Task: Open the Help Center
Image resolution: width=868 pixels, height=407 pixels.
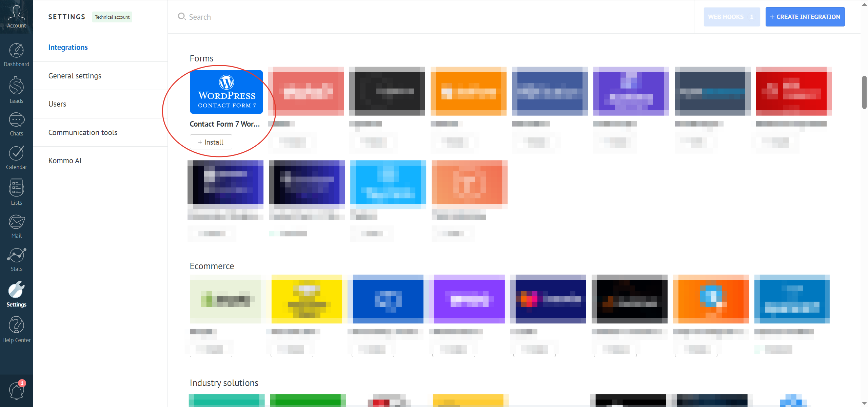Action: pos(16,329)
